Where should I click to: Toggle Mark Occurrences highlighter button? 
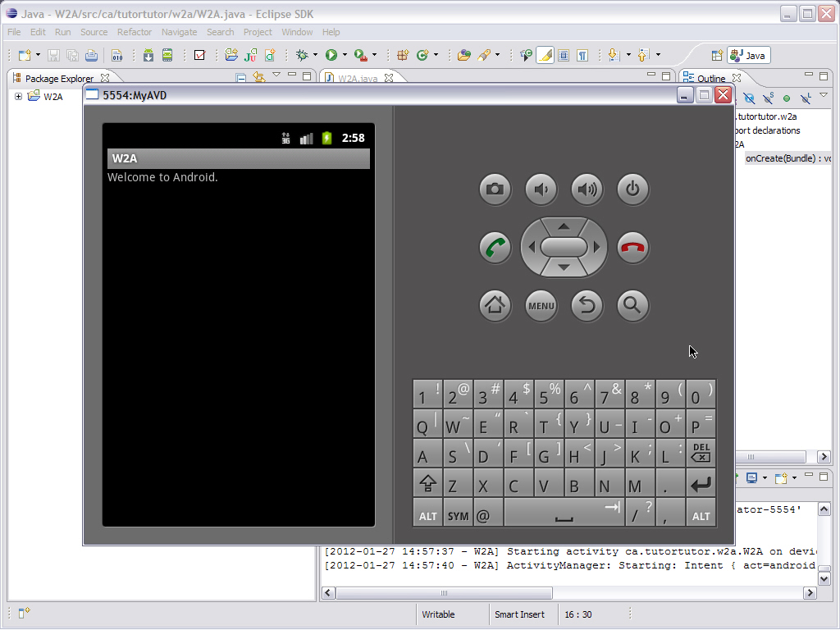coord(545,55)
